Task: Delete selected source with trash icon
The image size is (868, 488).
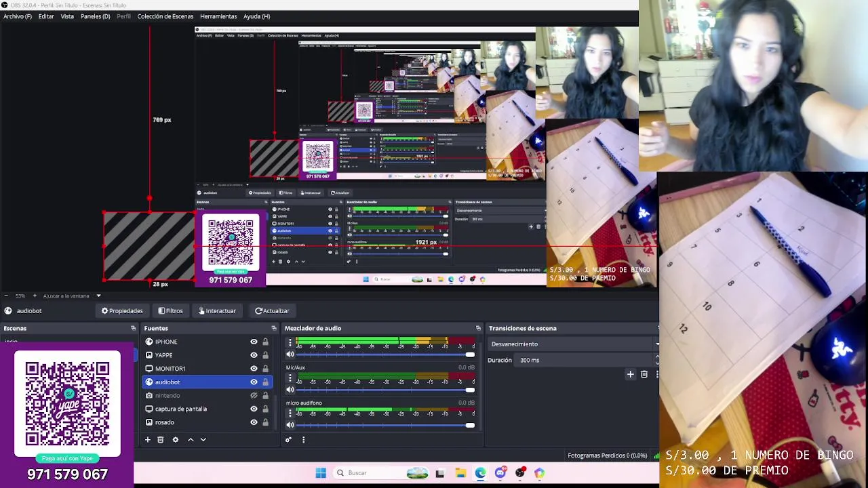Action: pos(161,440)
